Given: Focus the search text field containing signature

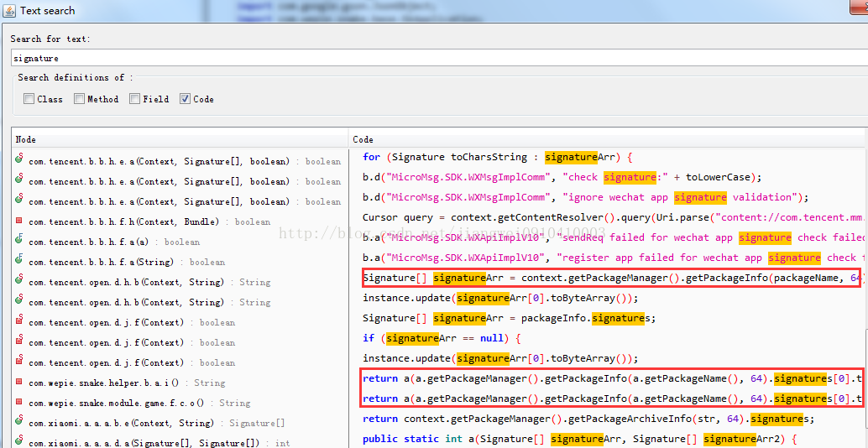Looking at the screenshot, I should point(437,58).
